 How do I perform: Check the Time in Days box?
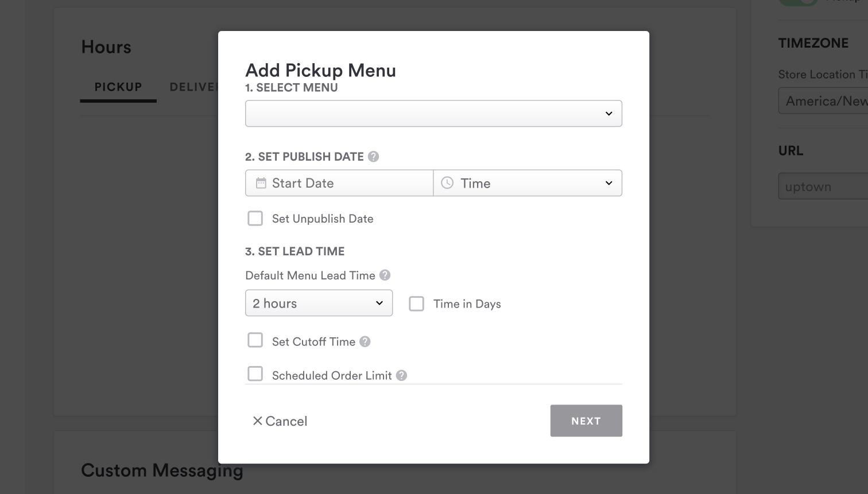417,304
